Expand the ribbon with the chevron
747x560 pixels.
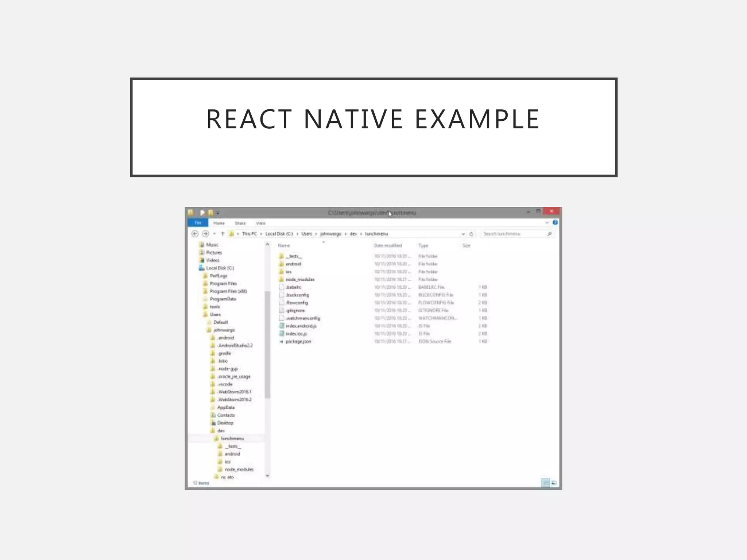click(x=547, y=222)
